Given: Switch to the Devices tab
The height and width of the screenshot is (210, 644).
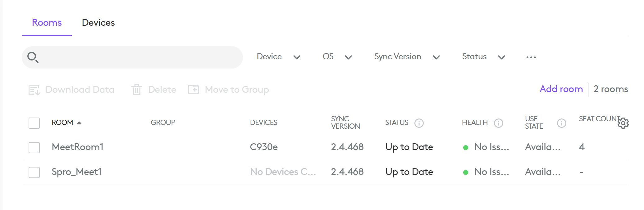Looking at the screenshot, I should tap(98, 23).
